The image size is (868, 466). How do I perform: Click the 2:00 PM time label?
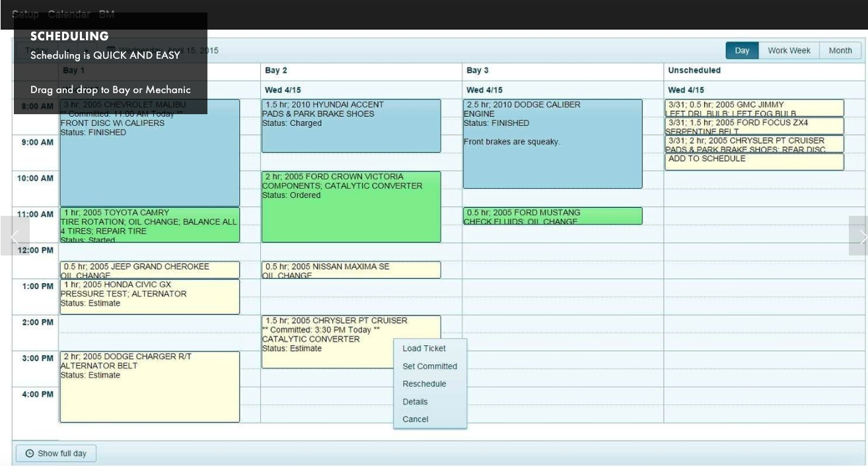pos(37,322)
